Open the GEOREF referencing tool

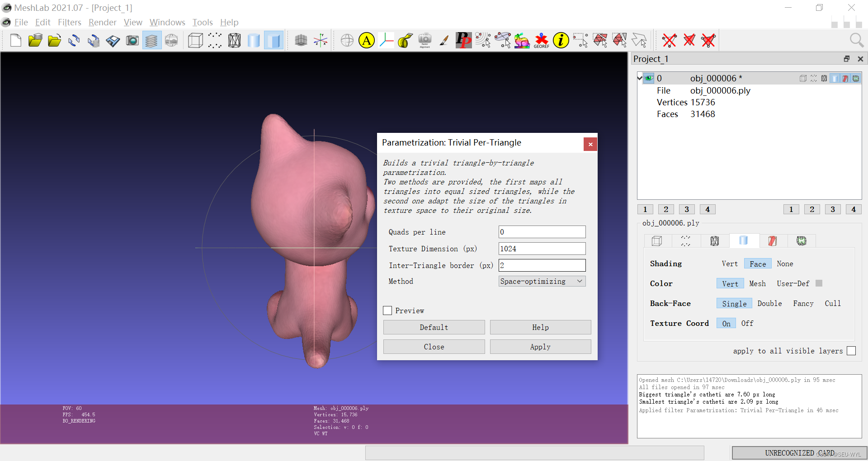541,41
